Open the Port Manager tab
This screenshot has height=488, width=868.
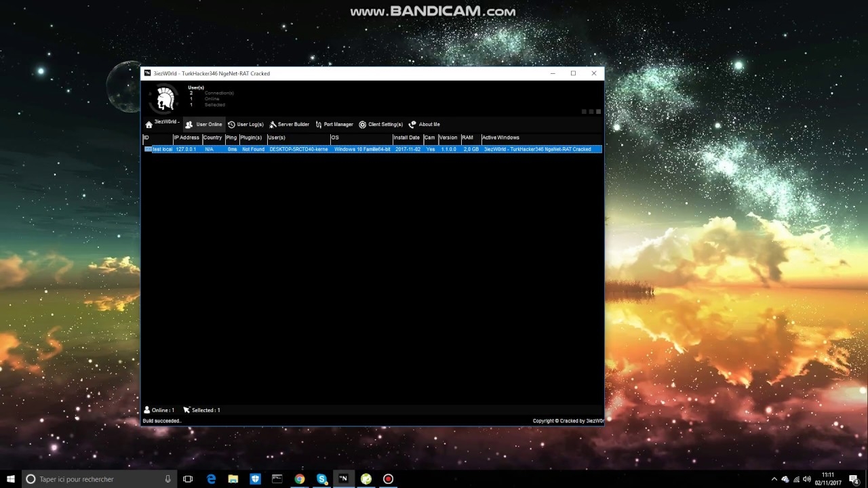pyautogui.click(x=334, y=125)
